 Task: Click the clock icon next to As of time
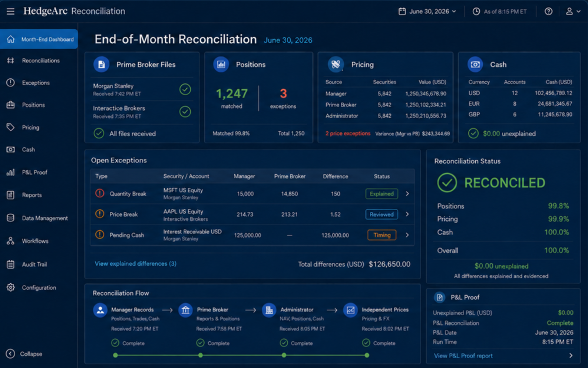pyautogui.click(x=476, y=11)
